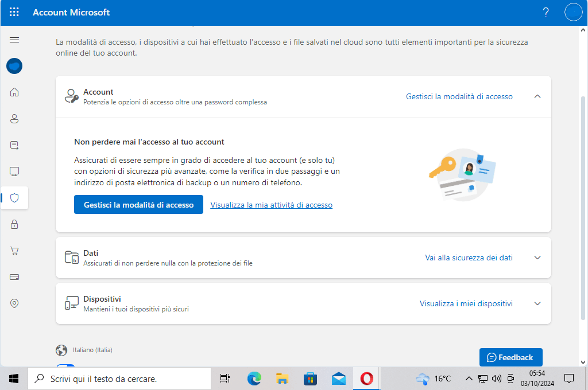Open the address location pin icon
Viewport: 588px width, 390px height.
(x=14, y=303)
